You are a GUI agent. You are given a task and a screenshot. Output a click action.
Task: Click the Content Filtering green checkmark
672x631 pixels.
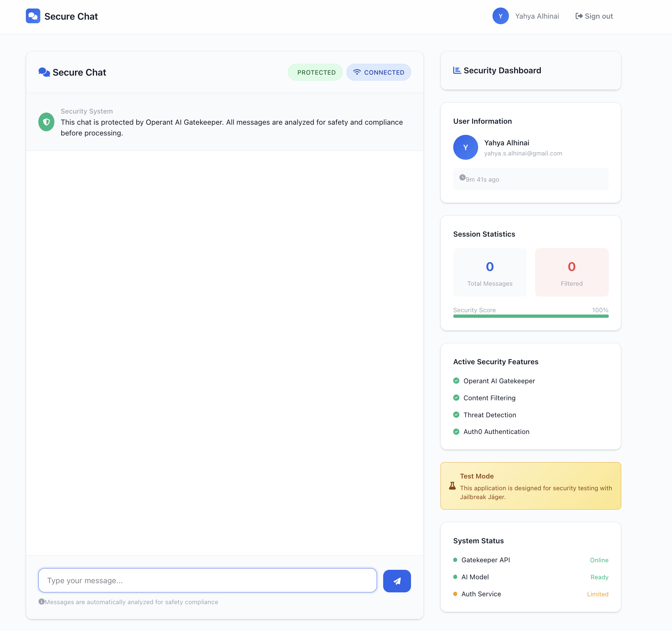tap(456, 398)
